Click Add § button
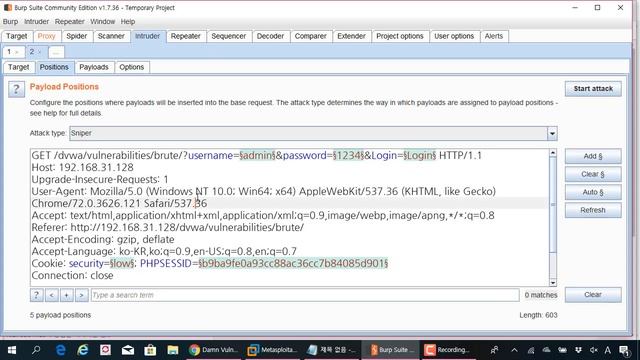The height and width of the screenshot is (360, 640). point(593,156)
